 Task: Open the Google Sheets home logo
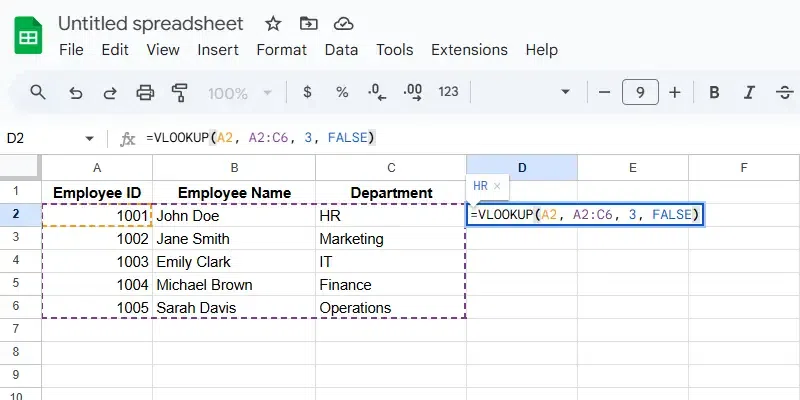(x=27, y=36)
